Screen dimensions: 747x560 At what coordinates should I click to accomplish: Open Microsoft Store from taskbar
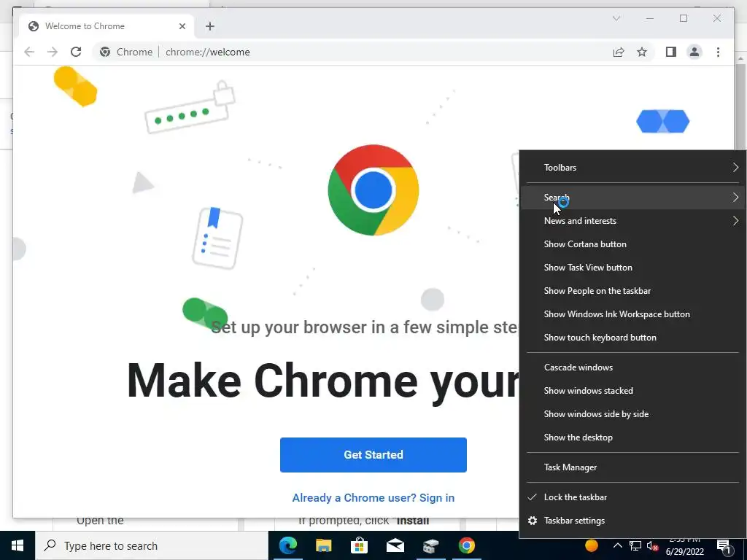[x=359, y=545]
